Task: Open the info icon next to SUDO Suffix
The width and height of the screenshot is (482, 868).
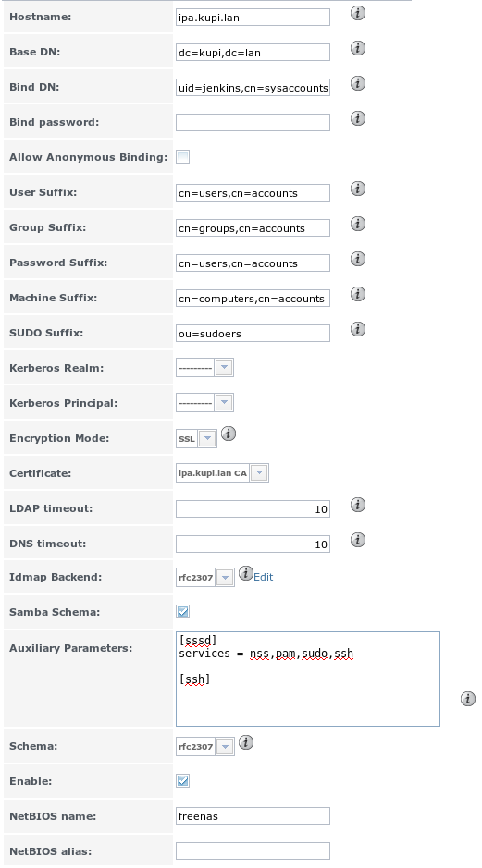Action: coord(358,329)
